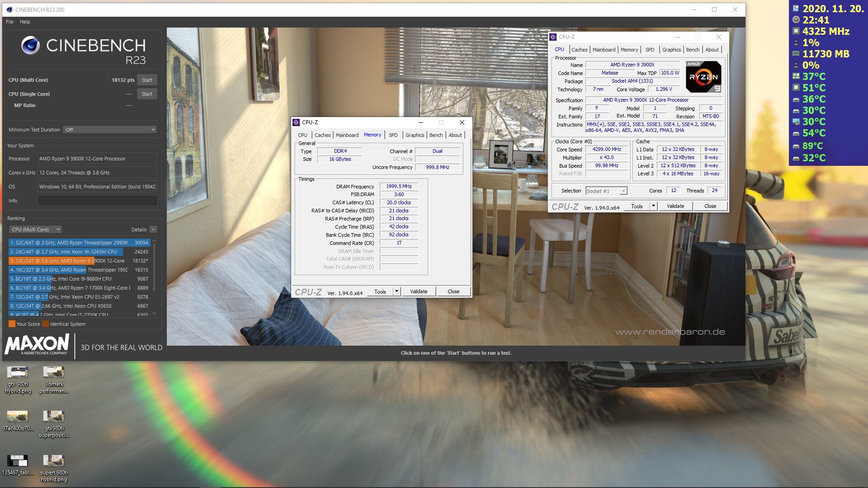Screen dimensions: 868x488
Task: Select the Xeon E5-2697 v2 ranking row
Action: point(79,297)
